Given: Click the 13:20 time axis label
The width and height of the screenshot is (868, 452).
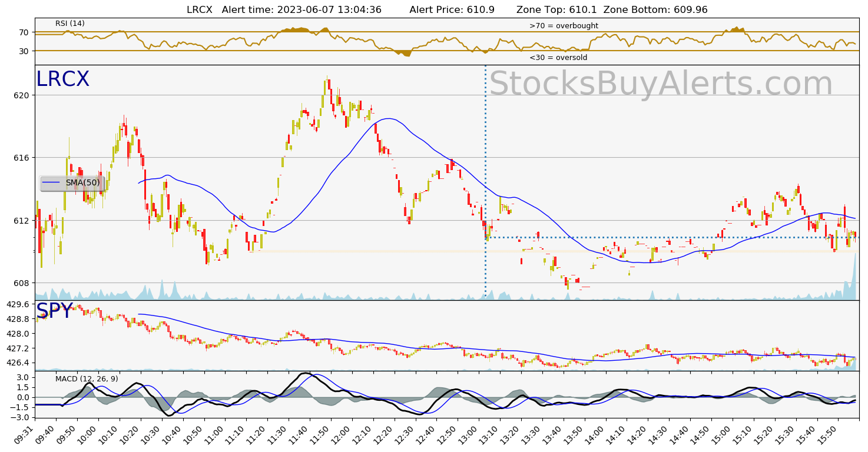Looking at the screenshot, I should click(511, 435).
